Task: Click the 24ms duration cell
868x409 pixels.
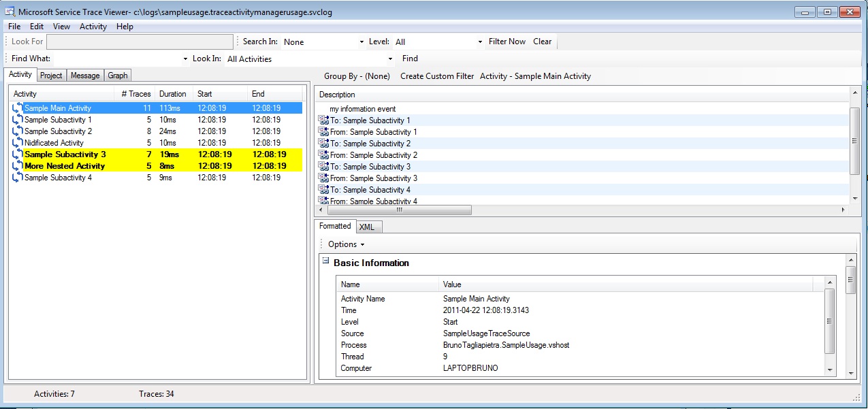Action: [x=167, y=131]
